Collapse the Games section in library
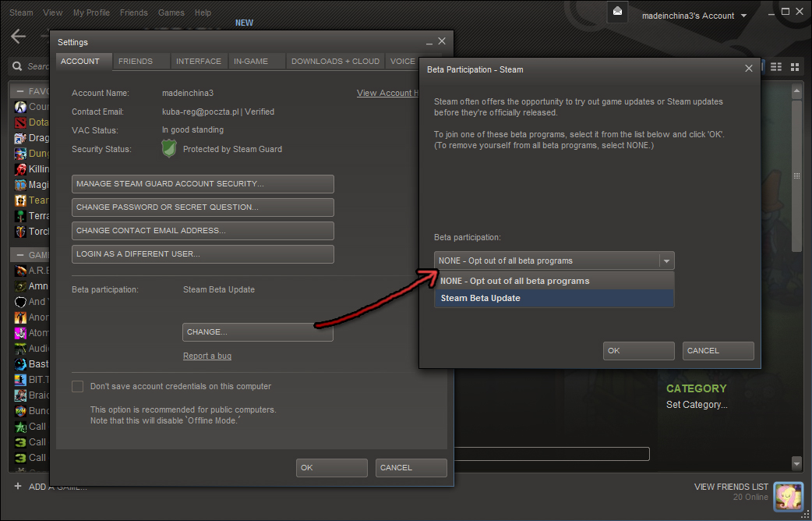Viewport: 812px width, 521px height. (x=19, y=255)
